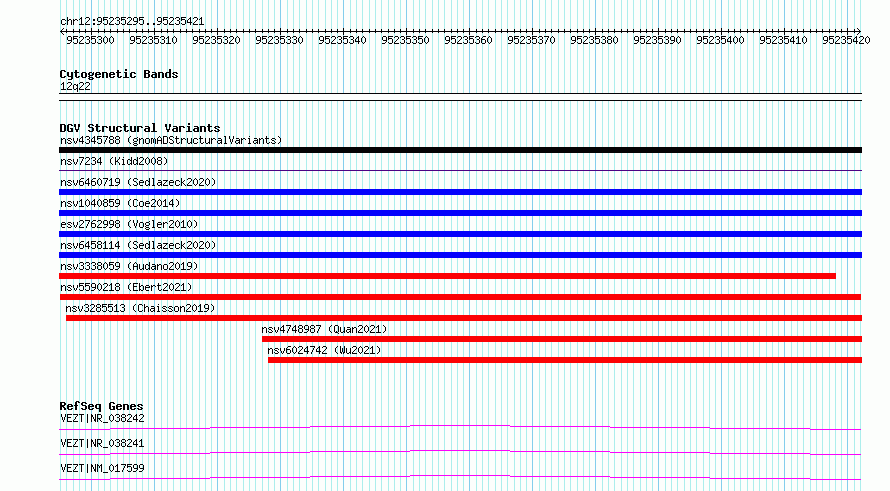This screenshot has width=890, height=491.
Task: Click ruler position 95235410
Action: [783, 40]
